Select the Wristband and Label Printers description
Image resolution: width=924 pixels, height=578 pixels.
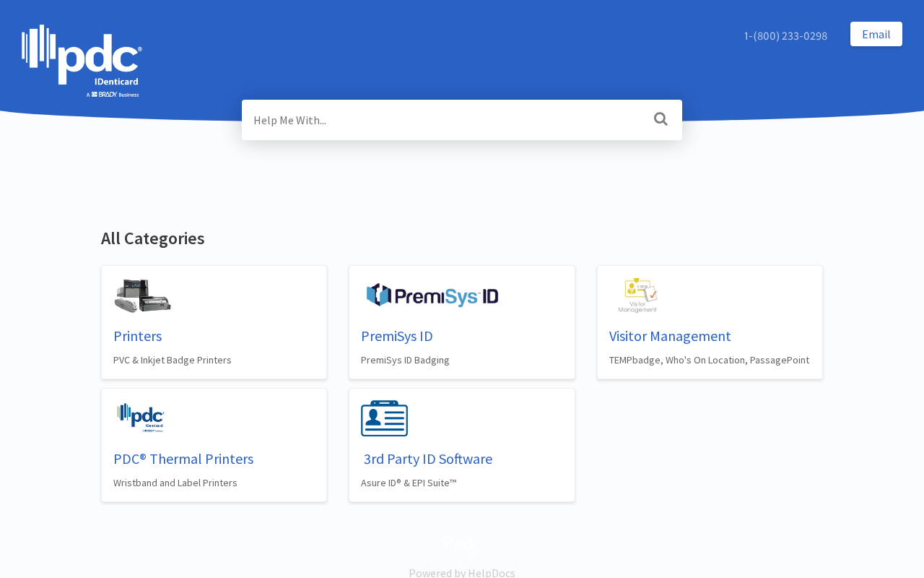175,483
